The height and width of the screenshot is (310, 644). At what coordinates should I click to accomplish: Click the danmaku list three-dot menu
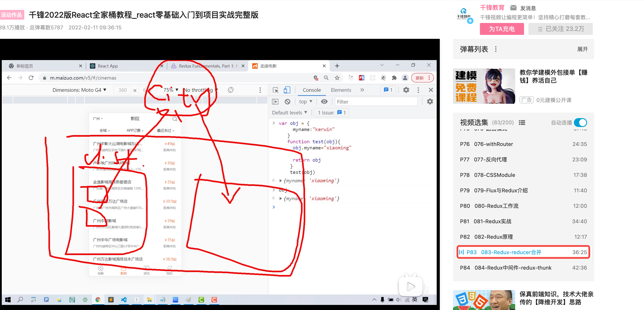tap(496, 49)
